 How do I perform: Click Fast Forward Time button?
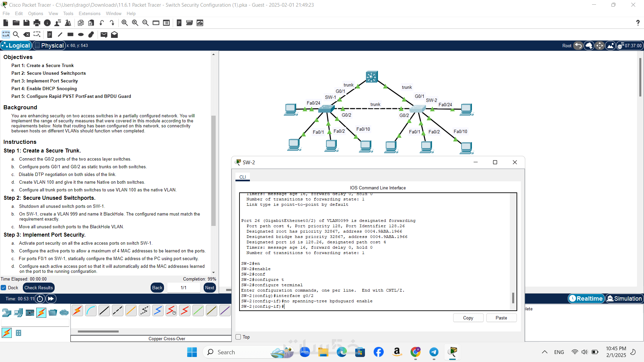(51, 299)
